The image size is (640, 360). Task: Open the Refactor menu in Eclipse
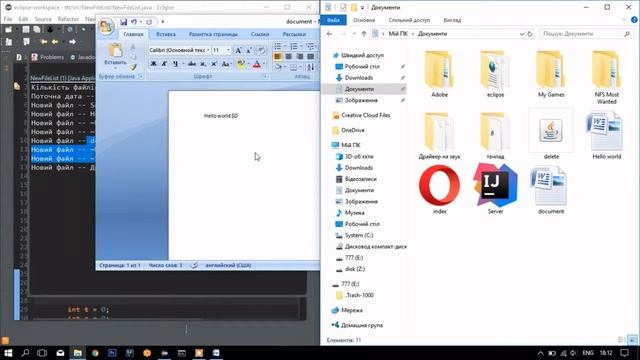click(x=68, y=19)
